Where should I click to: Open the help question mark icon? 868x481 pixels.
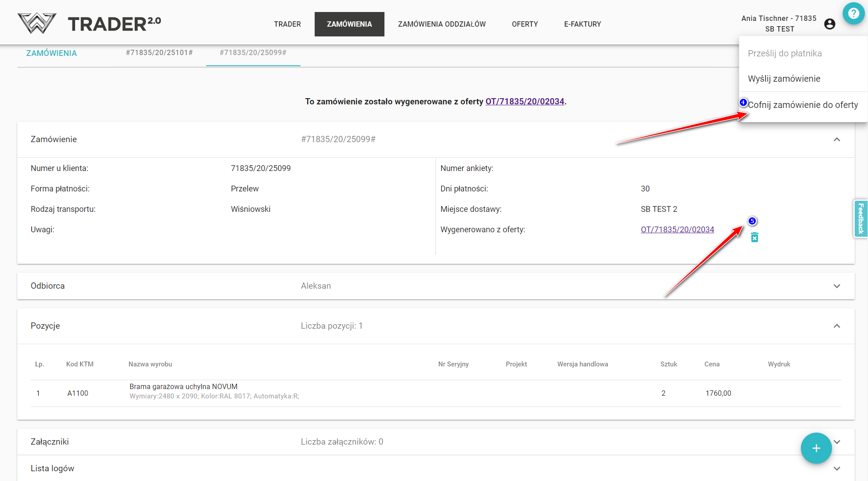(853, 13)
